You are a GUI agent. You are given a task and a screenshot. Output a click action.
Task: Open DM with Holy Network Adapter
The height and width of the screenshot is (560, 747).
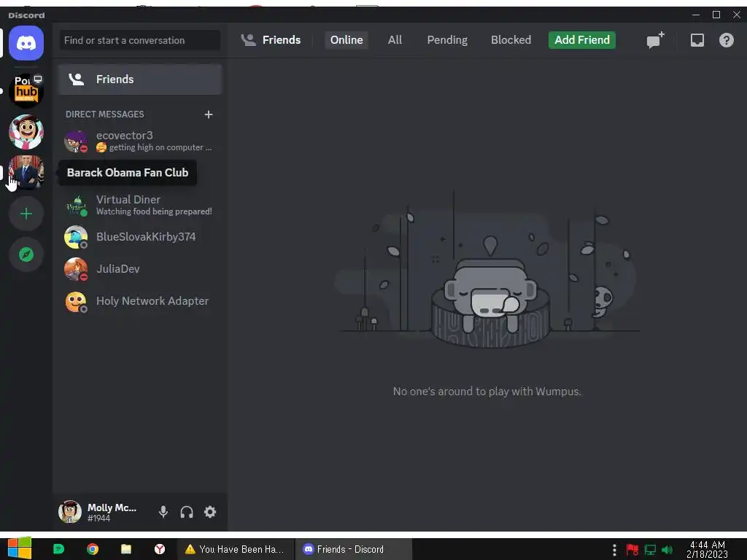[140, 301]
